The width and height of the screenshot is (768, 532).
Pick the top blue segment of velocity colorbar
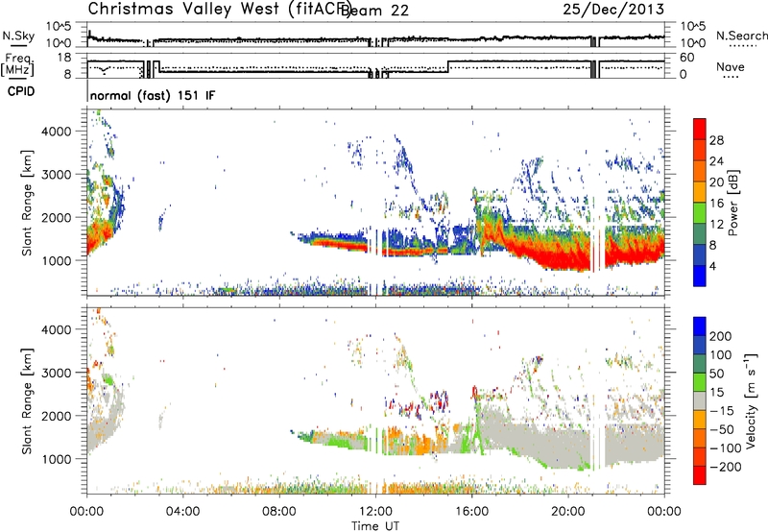tap(700, 326)
